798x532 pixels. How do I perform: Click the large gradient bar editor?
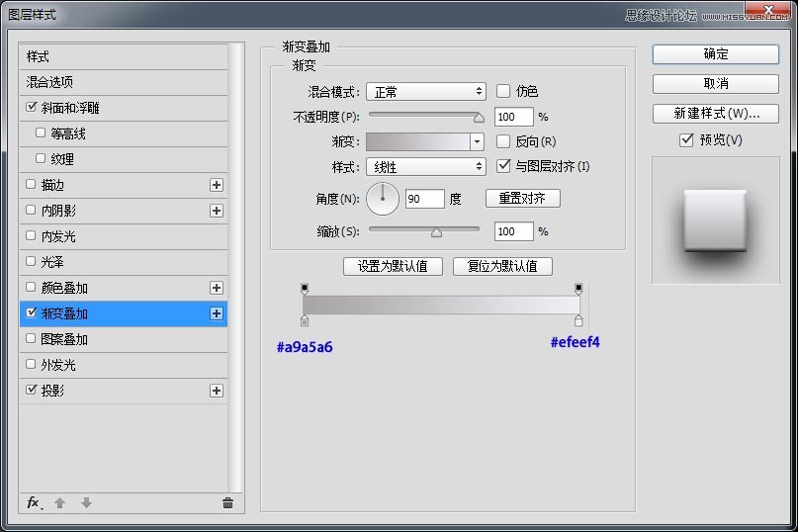coord(441,305)
